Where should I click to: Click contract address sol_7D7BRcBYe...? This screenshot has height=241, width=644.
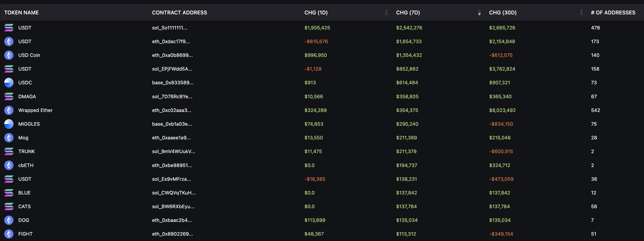point(172,97)
